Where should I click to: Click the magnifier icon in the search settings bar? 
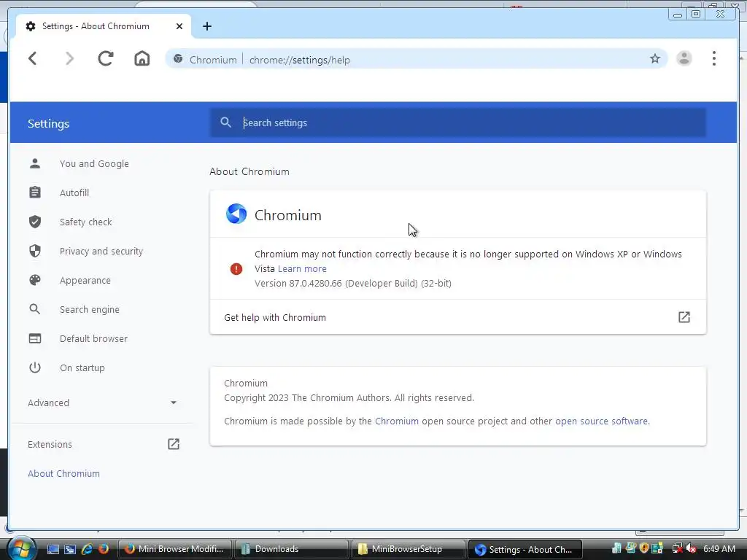(226, 122)
